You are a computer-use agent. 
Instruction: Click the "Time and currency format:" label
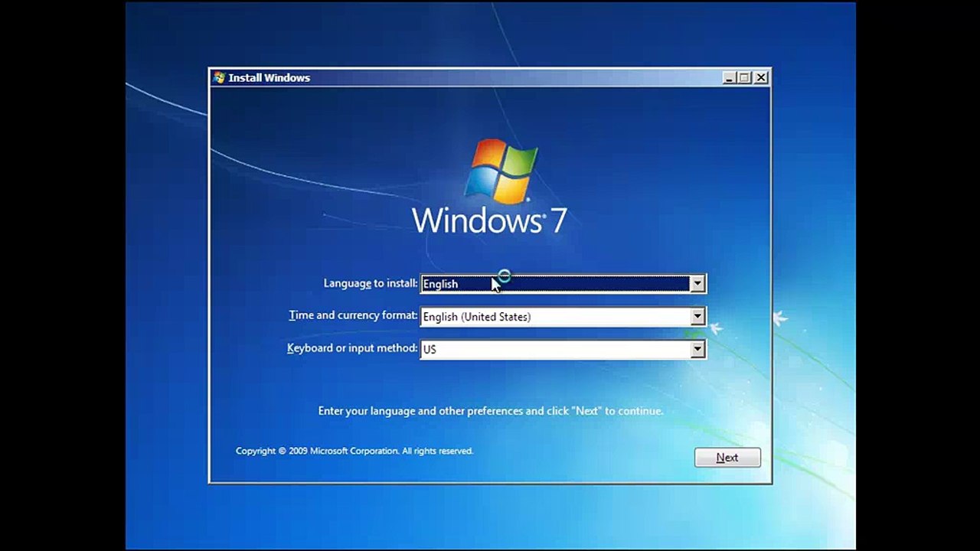coord(353,315)
